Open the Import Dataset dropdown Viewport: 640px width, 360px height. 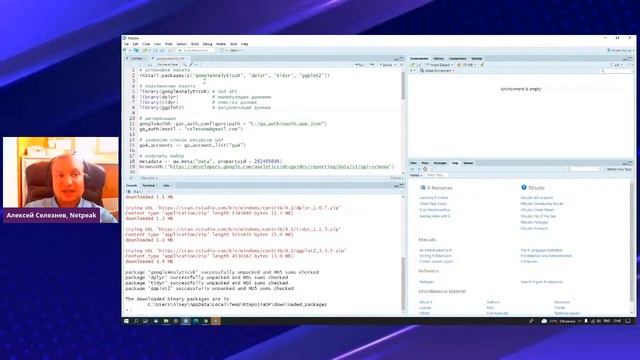(439, 64)
